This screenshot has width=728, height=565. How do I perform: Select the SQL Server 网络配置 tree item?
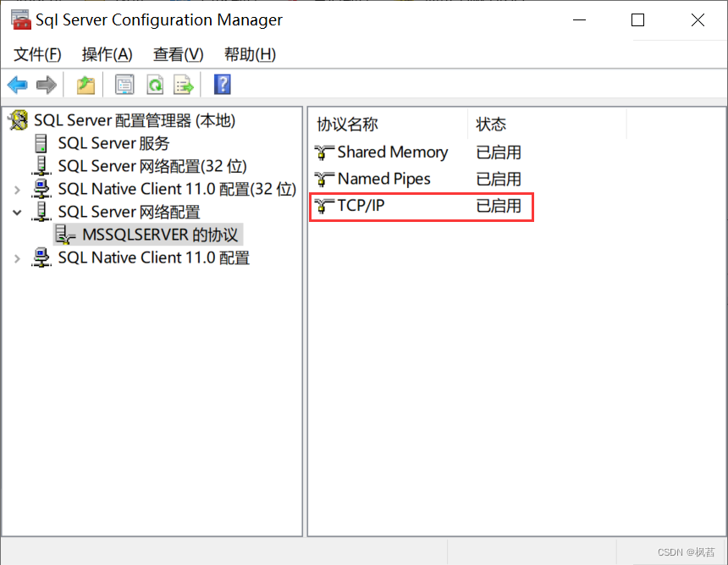129,212
